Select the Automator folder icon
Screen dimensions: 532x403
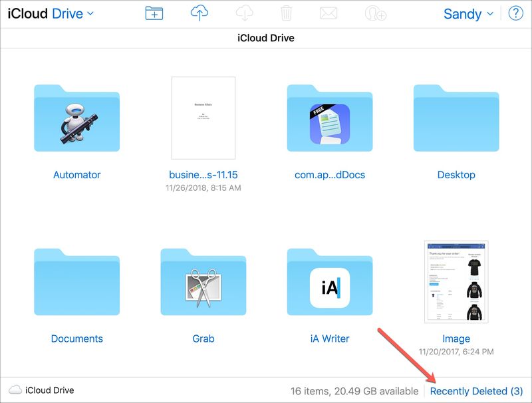pyautogui.click(x=76, y=118)
